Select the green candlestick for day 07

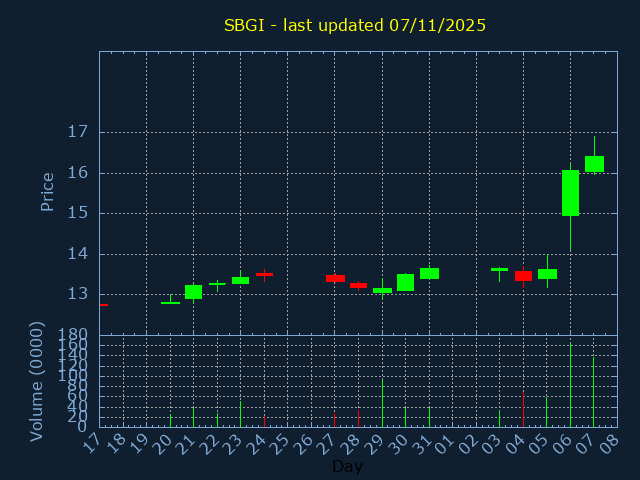594,164
